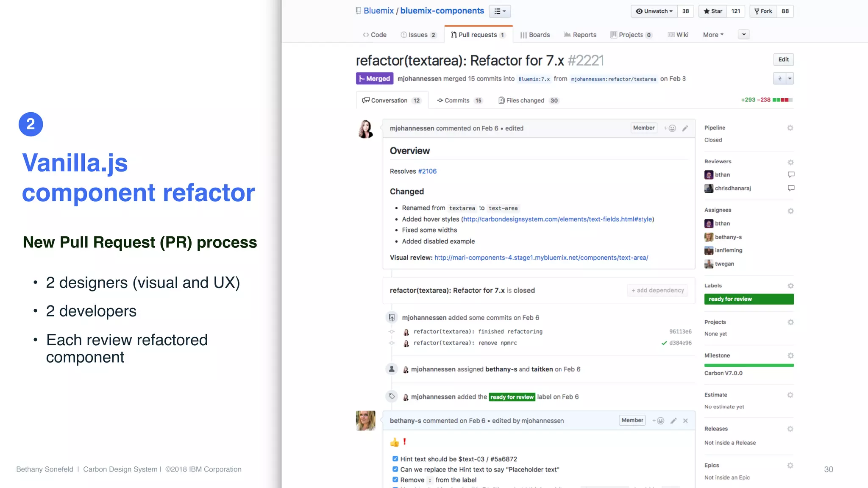Open ianfleming assignee profile
868x488 pixels.
[729, 250]
